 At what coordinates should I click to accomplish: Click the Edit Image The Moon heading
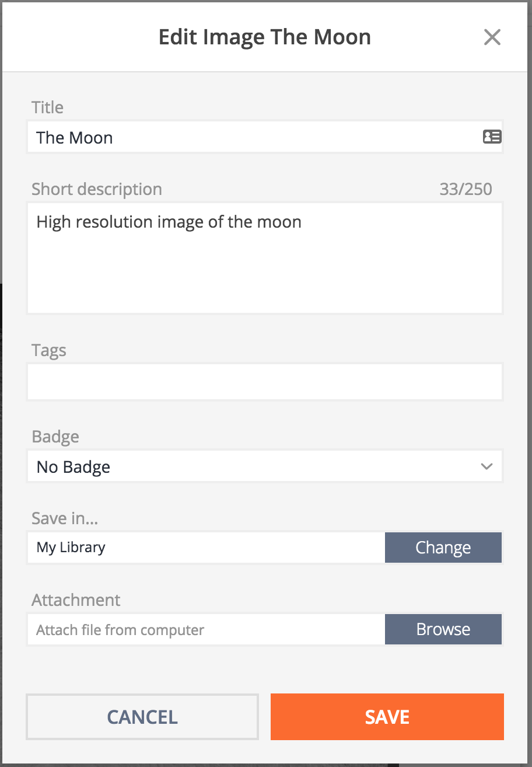pos(265,37)
